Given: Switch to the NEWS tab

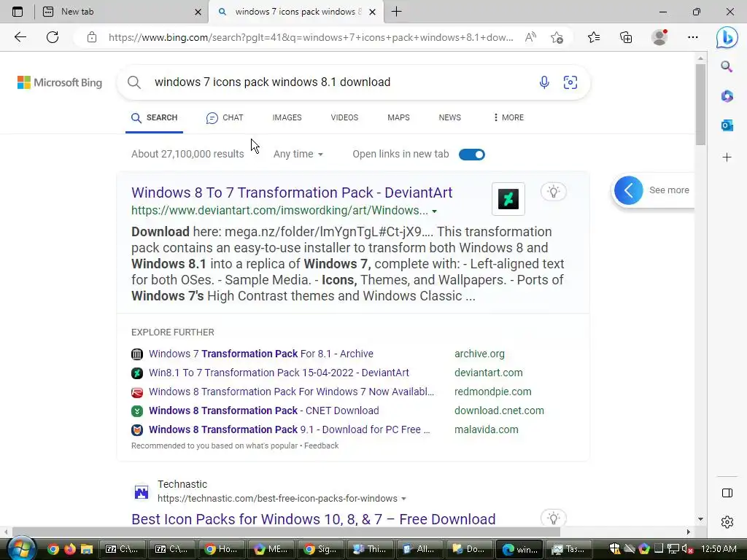Looking at the screenshot, I should coord(449,117).
